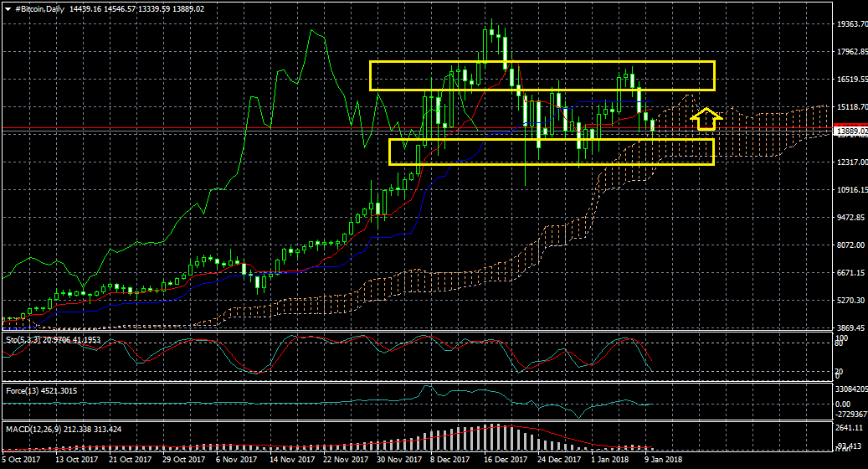868x469 pixels.
Task: Select the upper yellow rectangle zone
Action: 542,62
